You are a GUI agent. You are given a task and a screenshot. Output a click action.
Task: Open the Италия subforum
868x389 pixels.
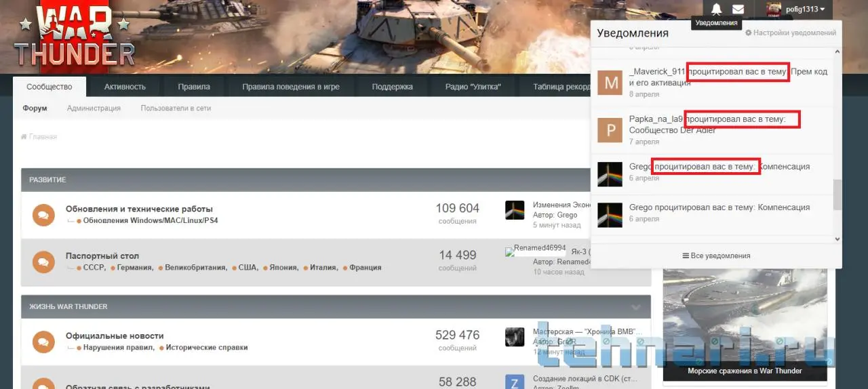point(323,268)
